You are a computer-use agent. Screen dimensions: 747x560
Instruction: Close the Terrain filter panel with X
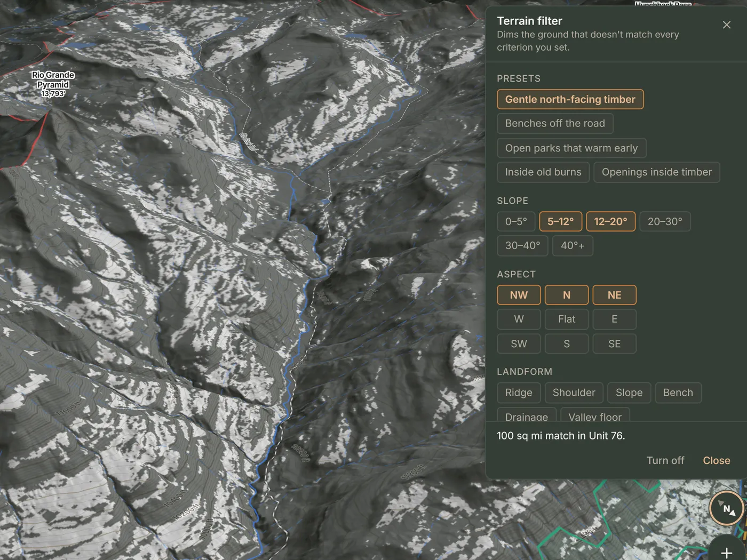tap(726, 25)
